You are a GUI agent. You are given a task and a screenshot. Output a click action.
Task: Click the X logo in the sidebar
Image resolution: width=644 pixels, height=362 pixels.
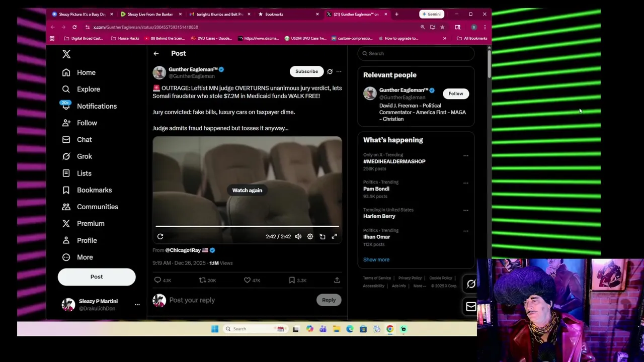click(x=66, y=54)
